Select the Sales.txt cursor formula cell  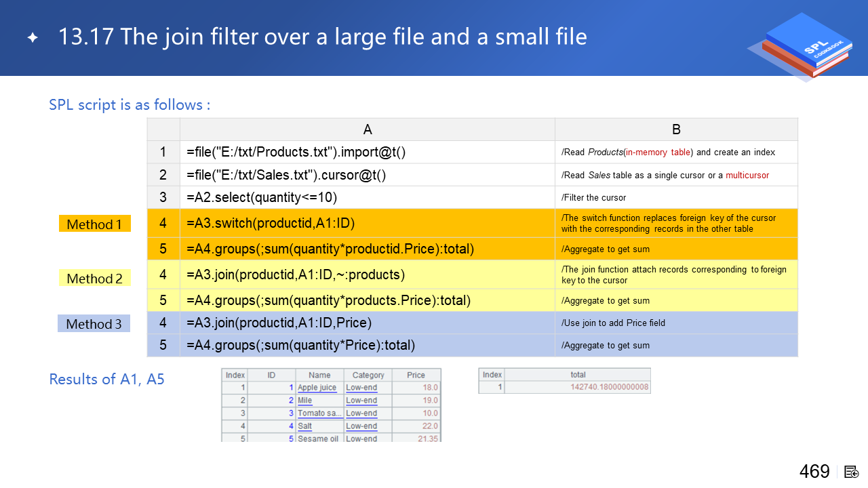(367, 175)
